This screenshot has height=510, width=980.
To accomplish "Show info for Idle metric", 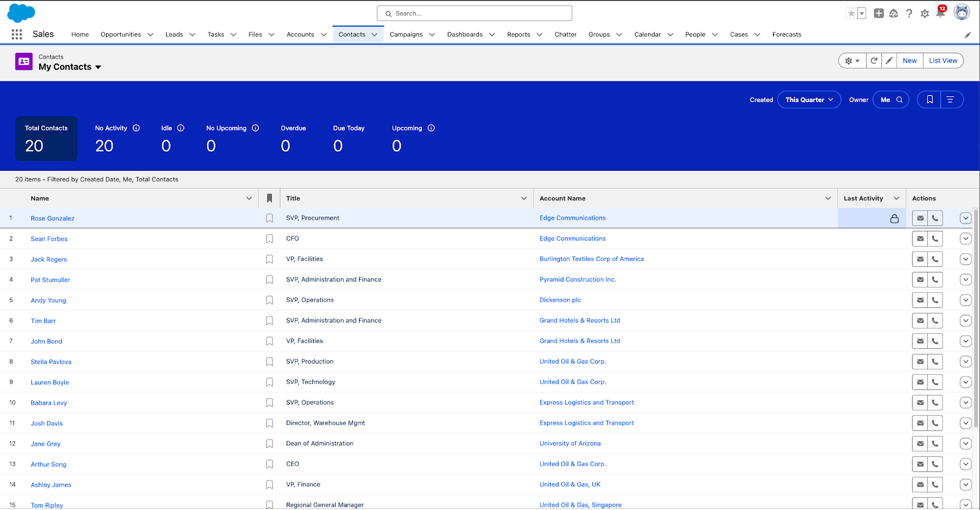I will (x=181, y=128).
